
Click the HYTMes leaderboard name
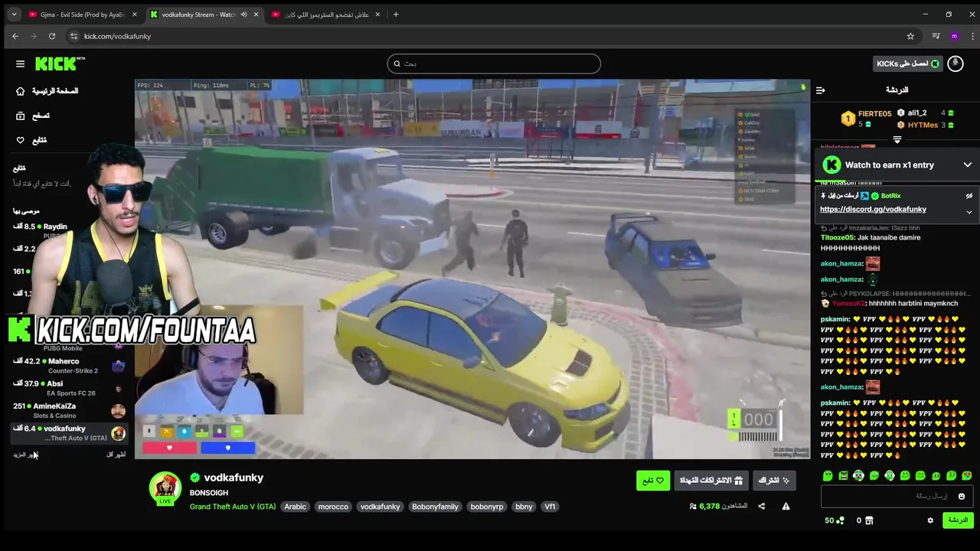coord(923,125)
